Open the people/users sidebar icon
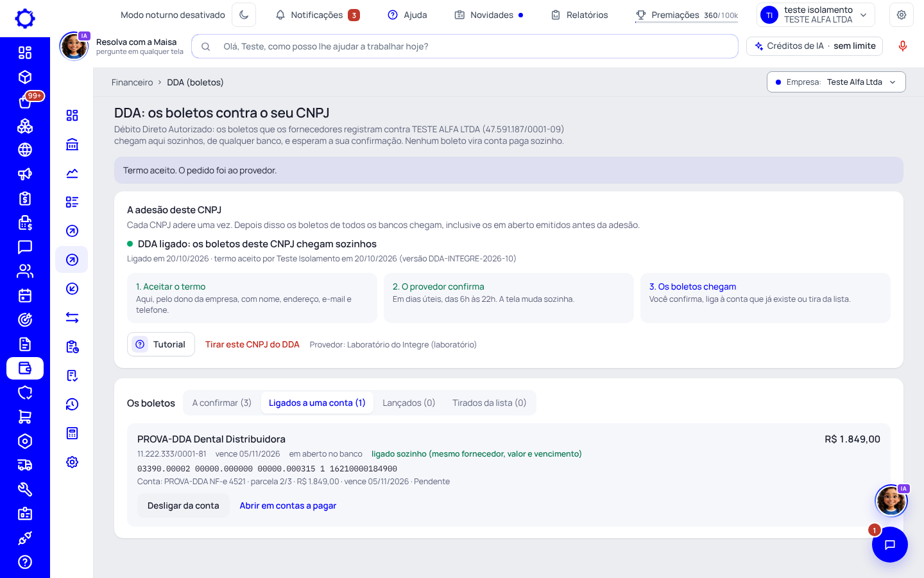924x578 pixels. tap(25, 271)
